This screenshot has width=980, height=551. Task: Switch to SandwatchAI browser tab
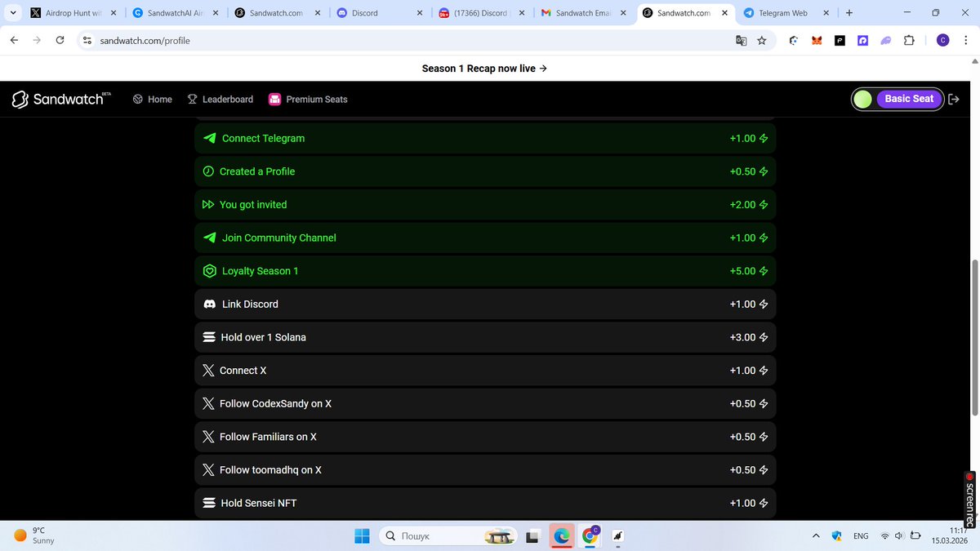[174, 13]
